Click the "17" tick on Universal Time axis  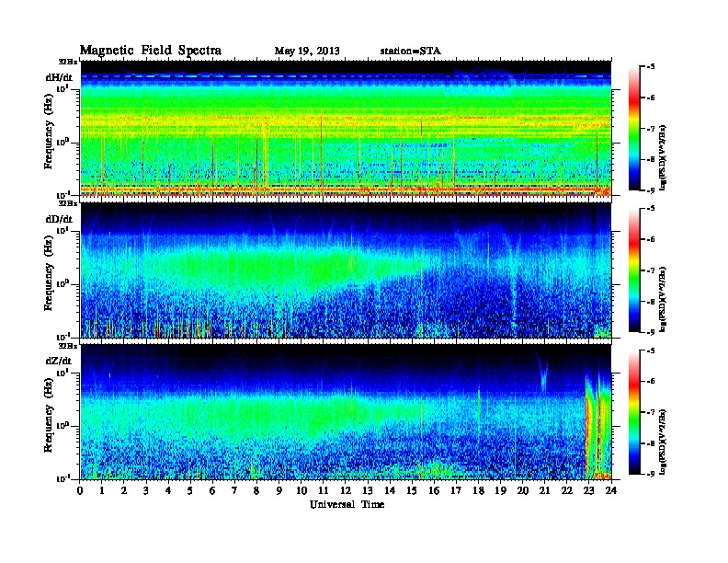(x=457, y=490)
